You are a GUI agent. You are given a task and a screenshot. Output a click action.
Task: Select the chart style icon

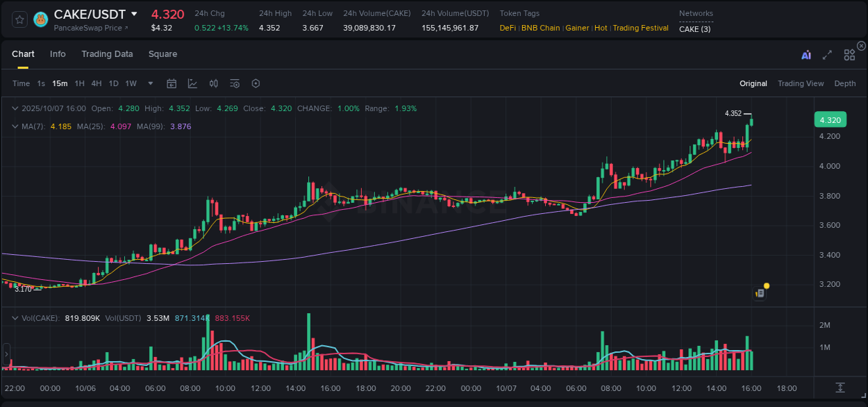click(x=192, y=83)
